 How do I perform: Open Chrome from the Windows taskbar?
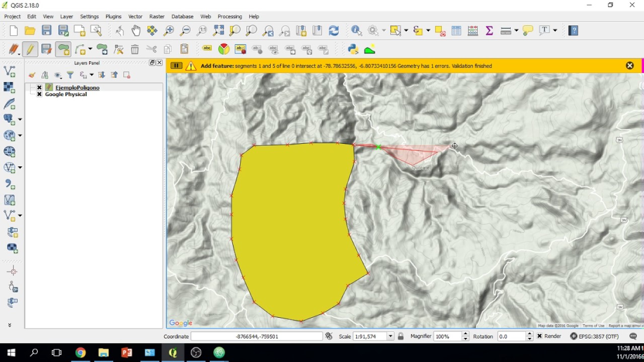80,352
